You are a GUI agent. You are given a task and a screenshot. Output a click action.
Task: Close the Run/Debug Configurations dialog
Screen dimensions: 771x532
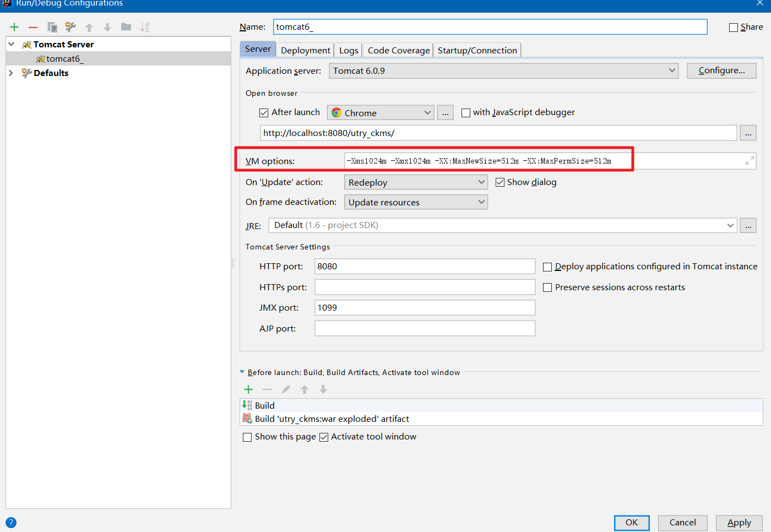click(x=759, y=3)
